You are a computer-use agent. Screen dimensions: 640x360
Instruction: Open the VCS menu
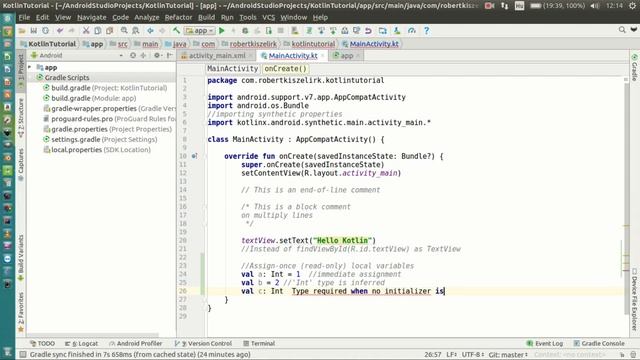(268, 18)
